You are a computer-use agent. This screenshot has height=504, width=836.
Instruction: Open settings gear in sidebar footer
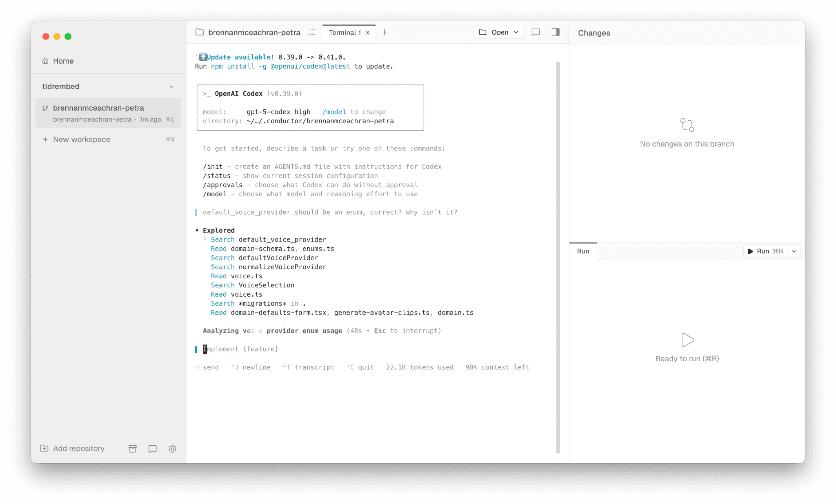[172, 448]
